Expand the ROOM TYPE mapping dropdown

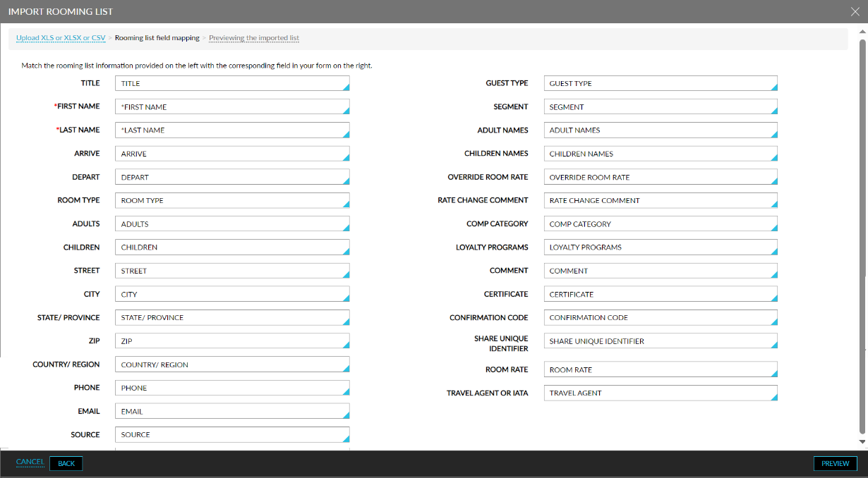coord(232,200)
